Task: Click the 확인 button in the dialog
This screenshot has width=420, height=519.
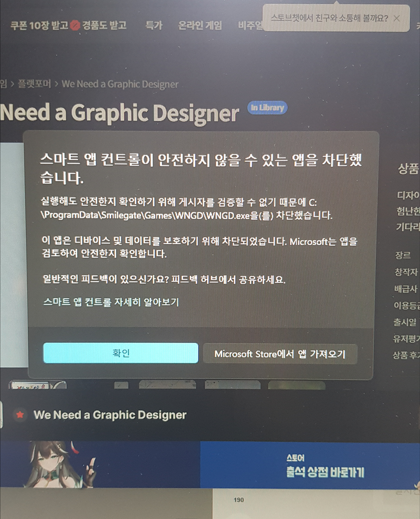Action: coord(121,353)
